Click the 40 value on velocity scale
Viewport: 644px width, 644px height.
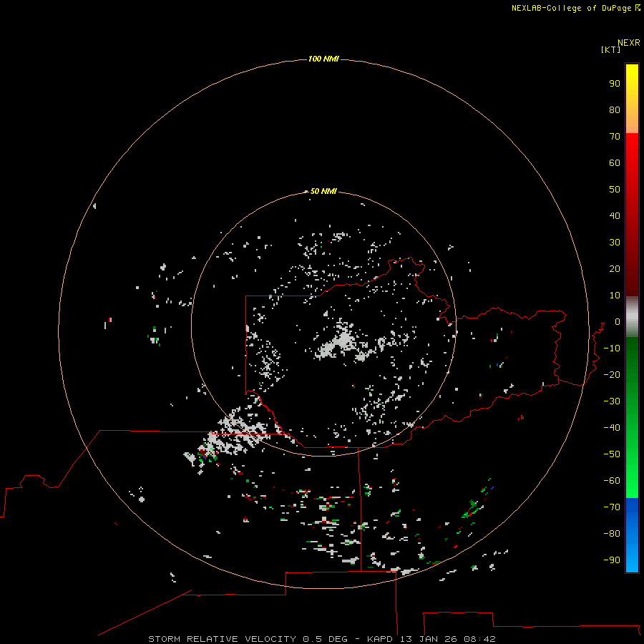click(615, 216)
